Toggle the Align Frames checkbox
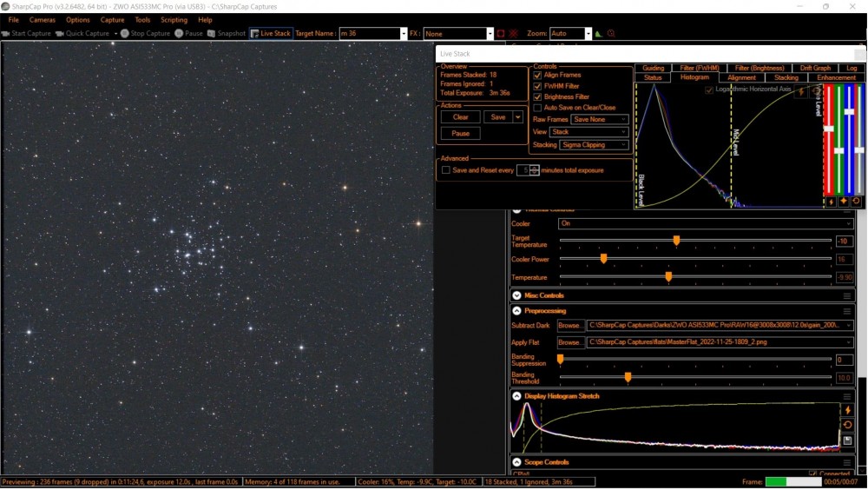This screenshot has width=868, height=490. (537, 75)
